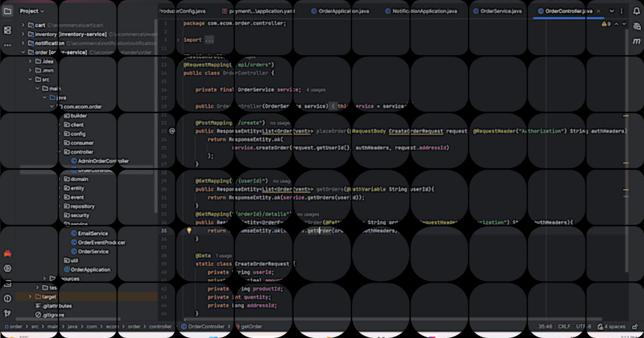The height and width of the screenshot is (338, 644).
Task: Click the gutter endpoint icon on line 23
Action: coord(172,130)
